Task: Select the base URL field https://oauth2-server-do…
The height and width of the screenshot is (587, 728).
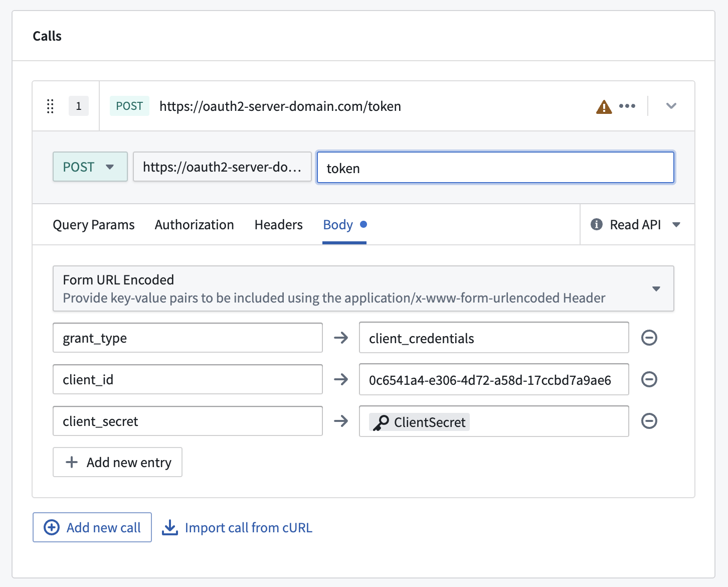Action: [x=222, y=167]
